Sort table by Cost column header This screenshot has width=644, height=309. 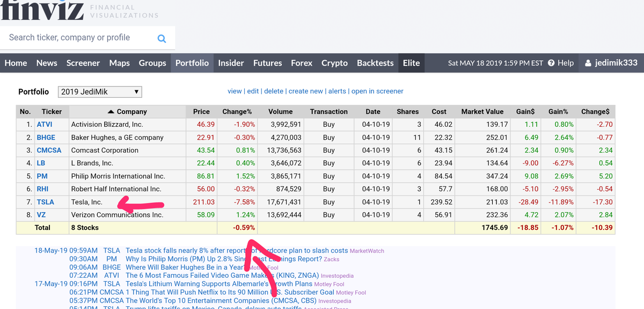[x=439, y=112]
